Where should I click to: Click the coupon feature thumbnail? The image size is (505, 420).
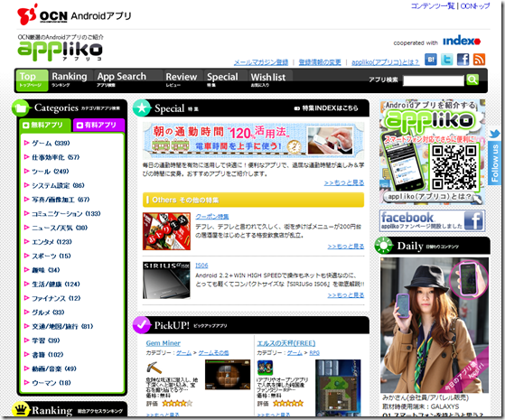click(166, 231)
